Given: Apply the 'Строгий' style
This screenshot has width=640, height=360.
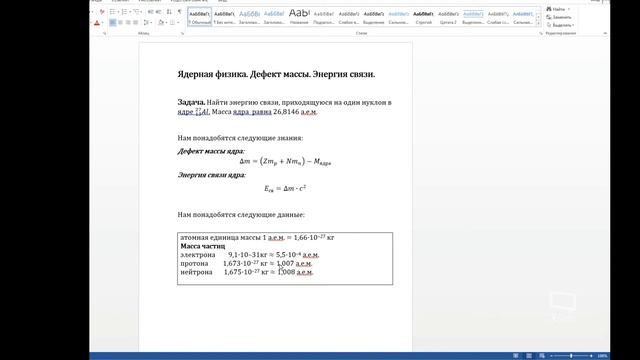Looking at the screenshot, I should 423,17.
